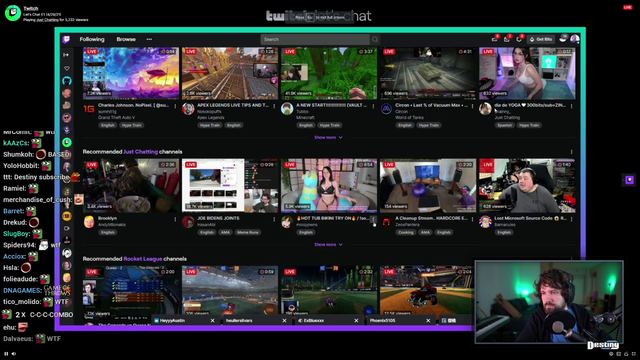Open the Apex Legends Live Tips stream thumbnail
The height and width of the screenshot is (360, 640).
(230, 73)
